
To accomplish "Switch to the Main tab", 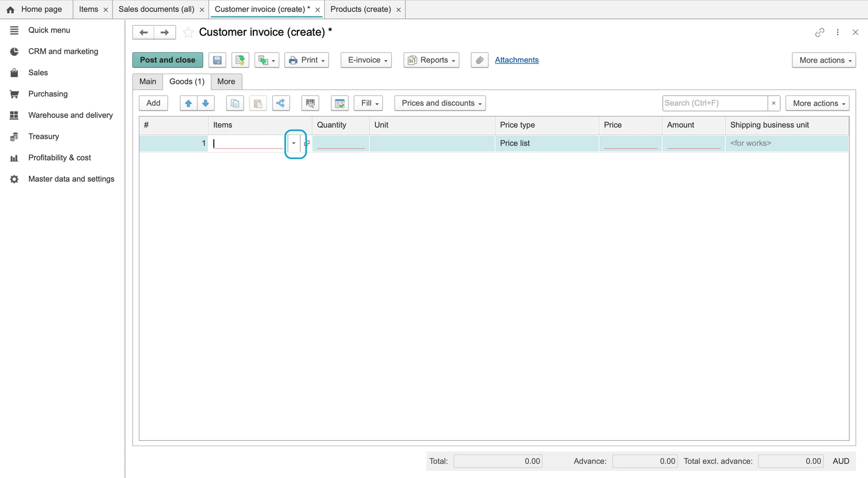I will (148, 81).
